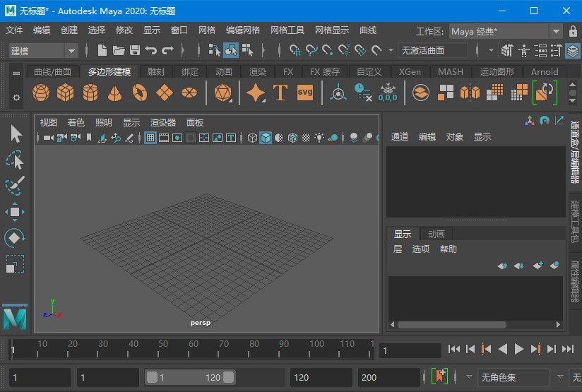
Task: Step to next key
Action: pyautogui.click(x=535, y=349)
